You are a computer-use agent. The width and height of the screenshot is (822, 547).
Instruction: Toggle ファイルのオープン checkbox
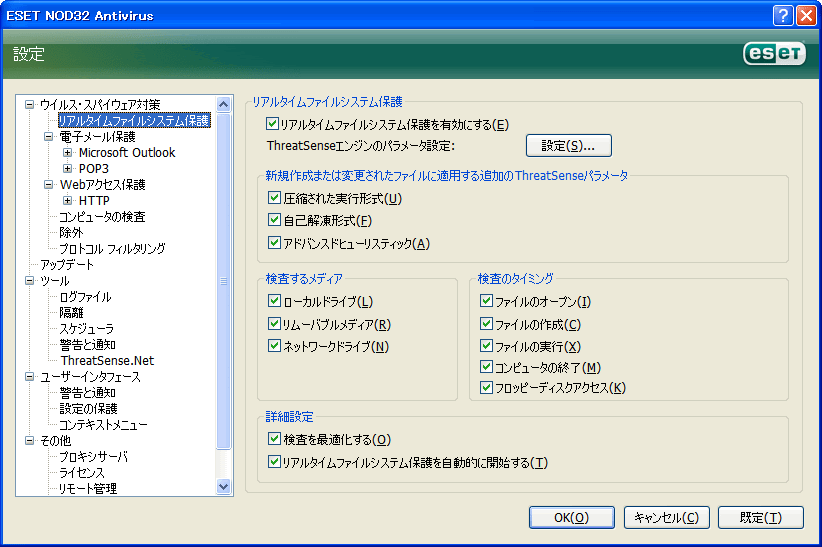point(486,301)
